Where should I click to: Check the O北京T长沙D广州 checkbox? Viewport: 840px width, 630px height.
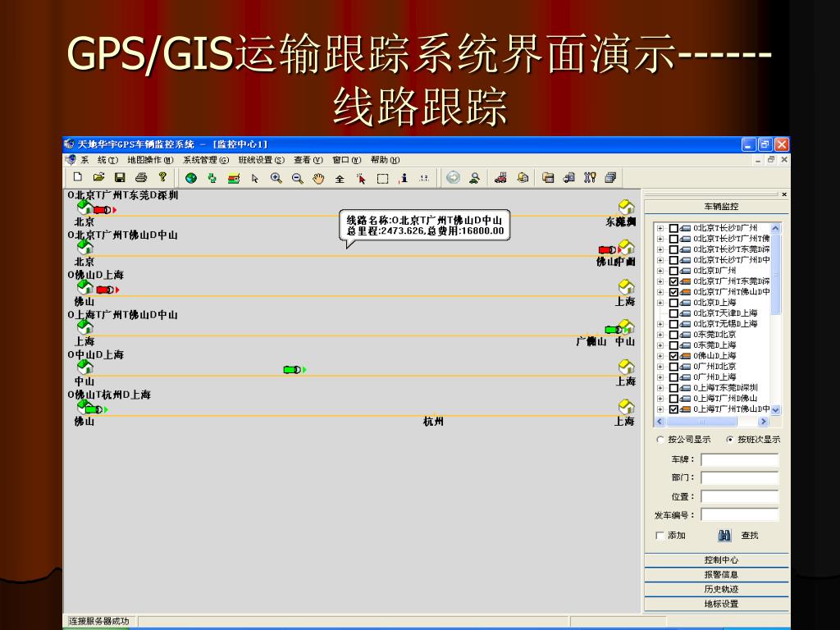pos(674,228)
